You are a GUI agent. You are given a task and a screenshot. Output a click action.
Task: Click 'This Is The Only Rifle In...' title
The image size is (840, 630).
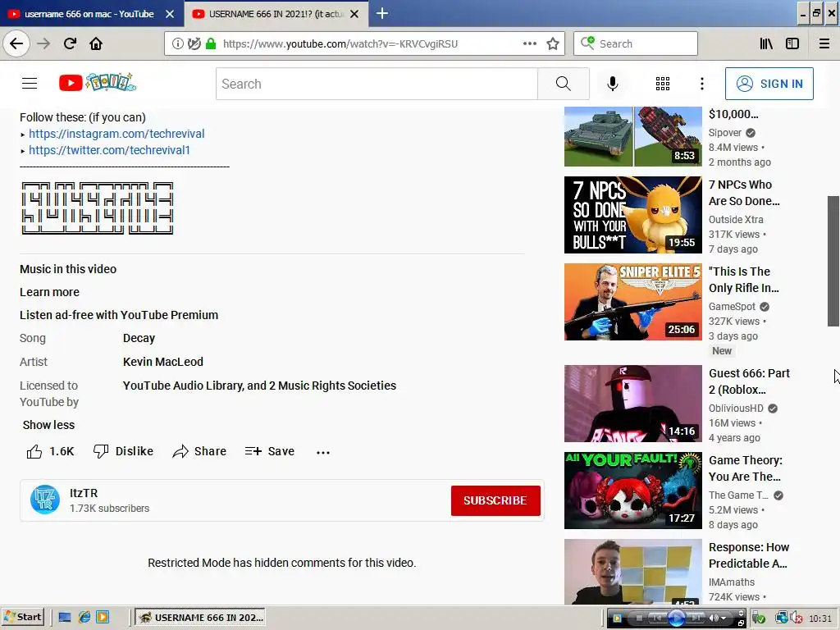743,280
